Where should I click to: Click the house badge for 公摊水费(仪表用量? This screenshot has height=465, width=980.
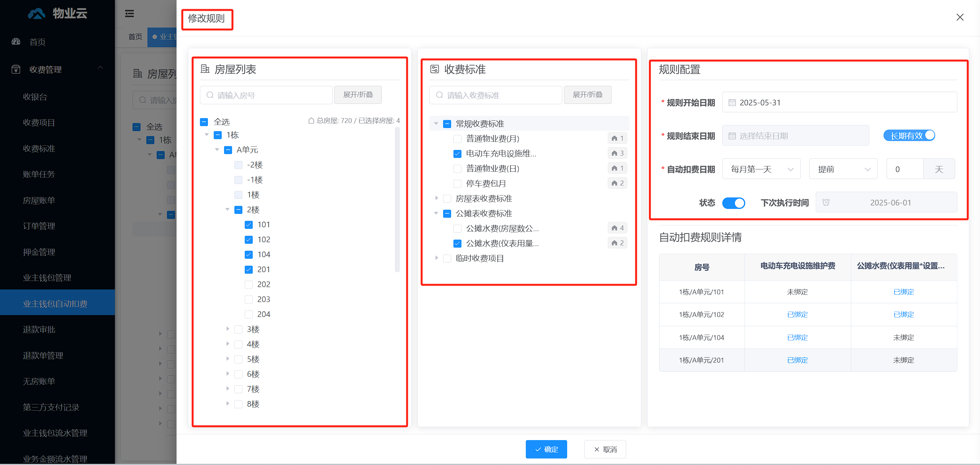617,243
